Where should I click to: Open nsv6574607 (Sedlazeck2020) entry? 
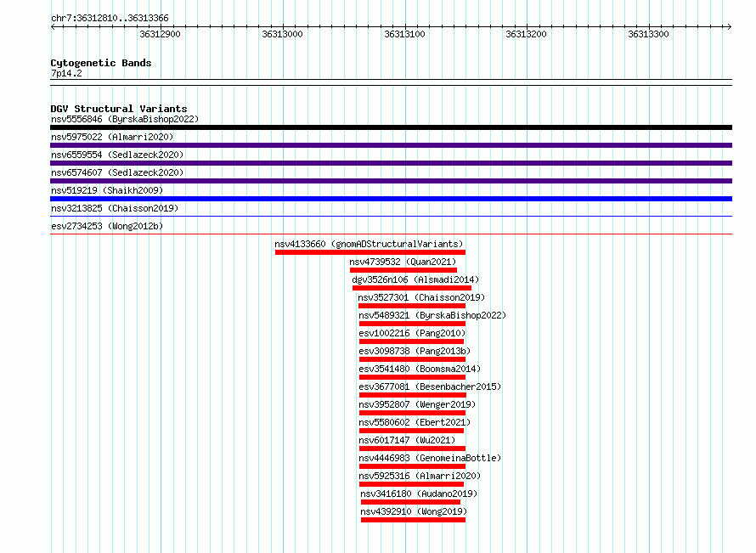click(x=117, y=172)
